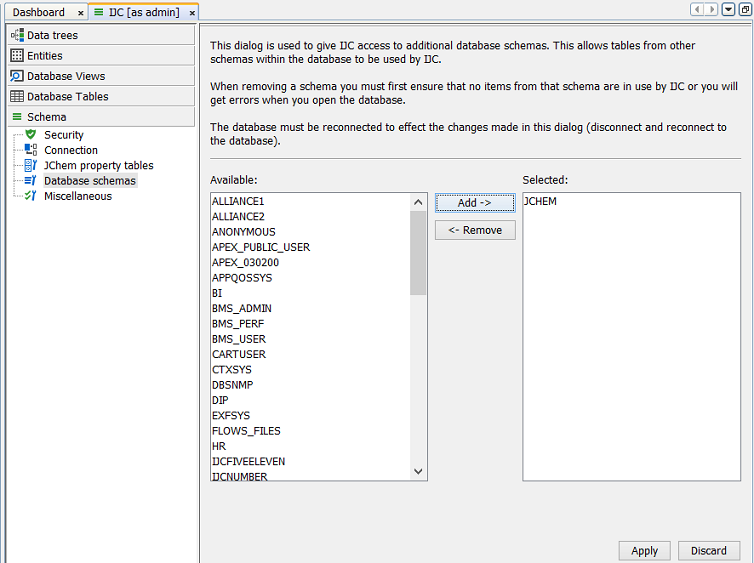Click the Database Tables grid icon
The height and width of the screenshot is (563, 754).
point(17,97)
